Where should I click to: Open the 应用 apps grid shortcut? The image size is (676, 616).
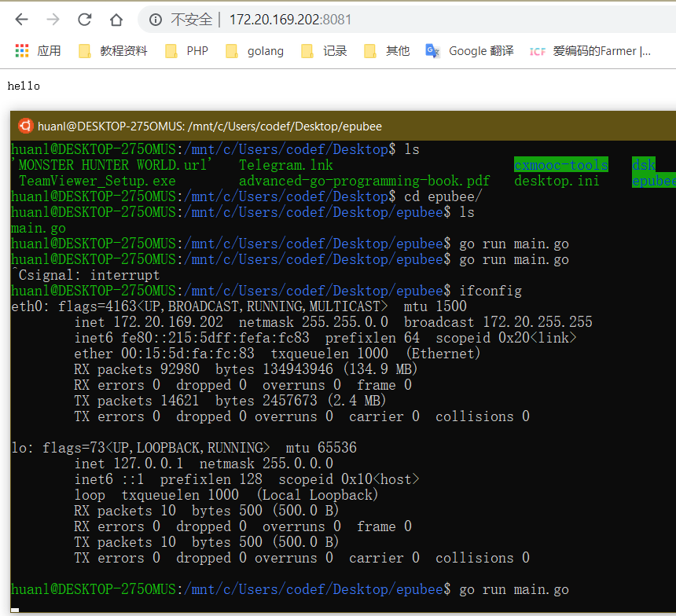coord(22,51)
